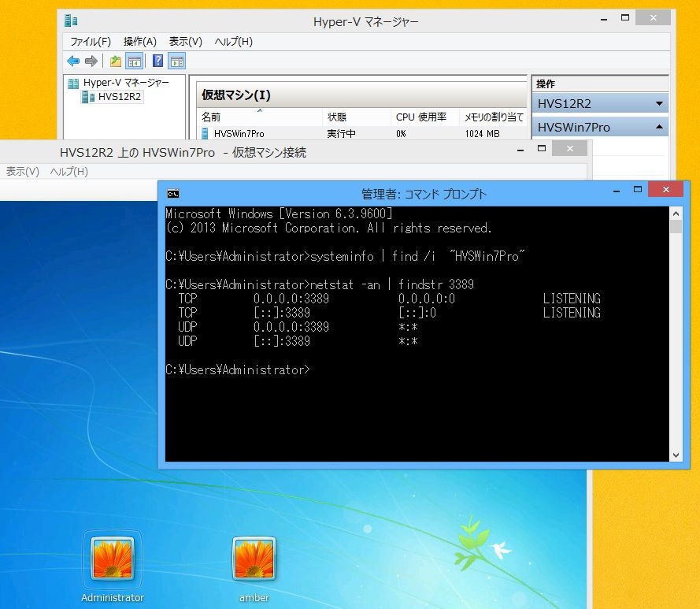Screen dimensions: 700x609
Task: Click the HVSWin7Pro virtual machine row icon
Action: point(205,133)
